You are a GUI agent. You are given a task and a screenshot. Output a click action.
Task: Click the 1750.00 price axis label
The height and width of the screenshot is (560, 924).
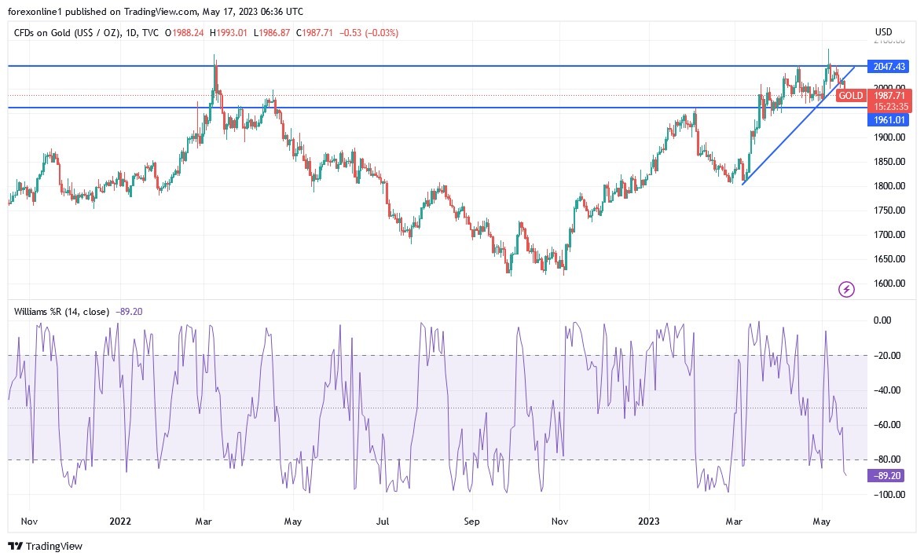click(889, 210)
